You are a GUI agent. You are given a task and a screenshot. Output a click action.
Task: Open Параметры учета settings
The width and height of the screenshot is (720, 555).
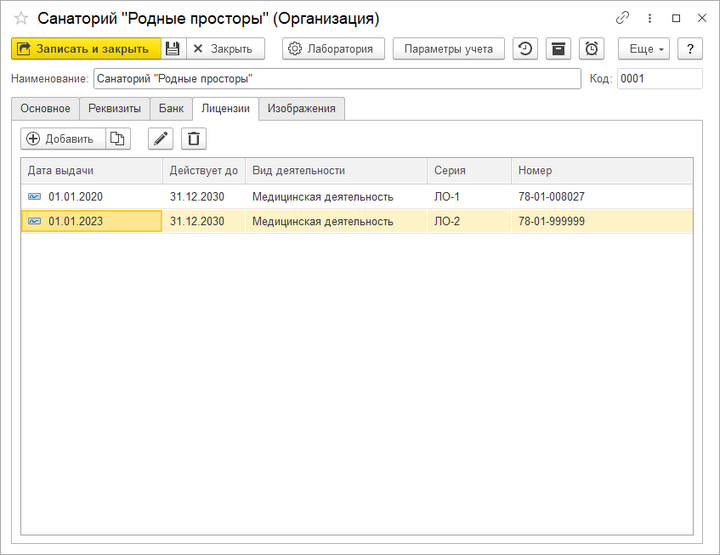coord(448,49)
